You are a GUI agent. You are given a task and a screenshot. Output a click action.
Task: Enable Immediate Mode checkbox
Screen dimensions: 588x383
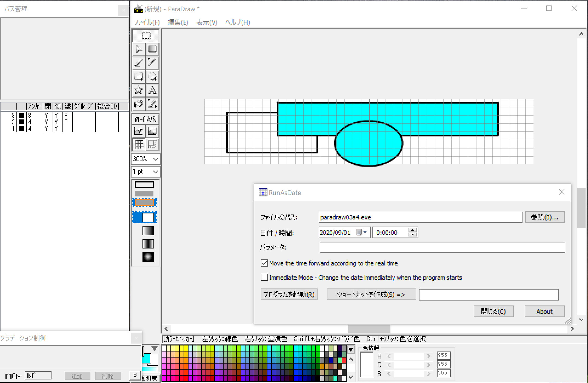[264, 278]
